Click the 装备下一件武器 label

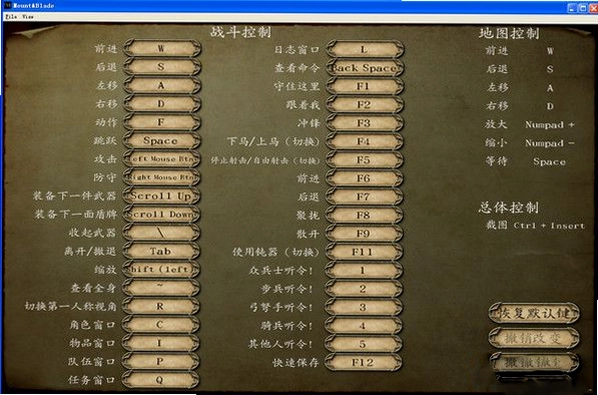click(x=74, y=196)
